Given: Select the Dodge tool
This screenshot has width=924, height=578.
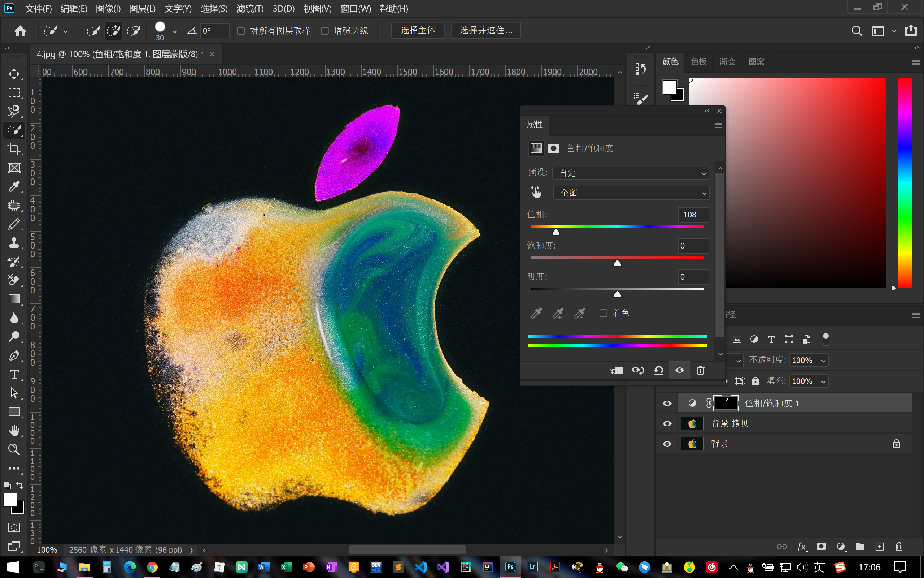Looking at the screenshot, I should pyautogui.click(x=14, y=336).
